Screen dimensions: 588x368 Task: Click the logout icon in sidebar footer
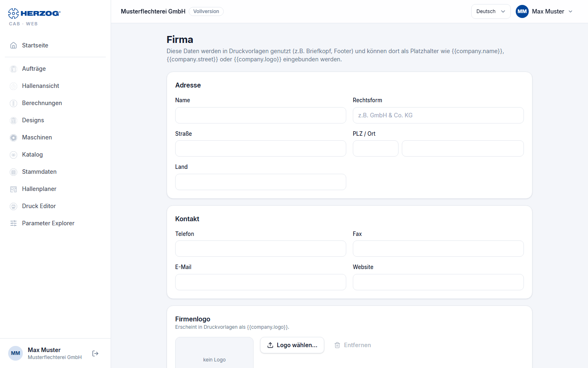point(96,353)
